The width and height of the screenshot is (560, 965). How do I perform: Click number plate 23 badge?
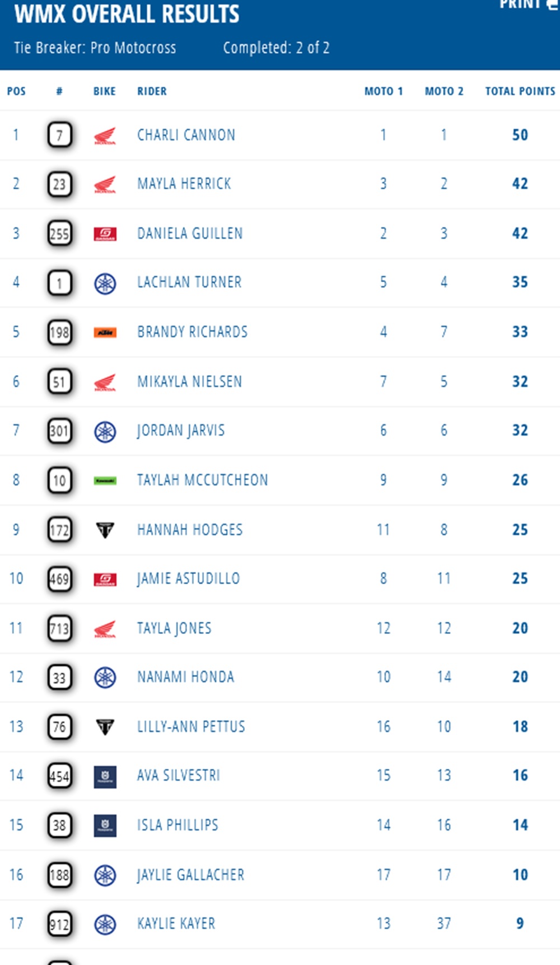59,184
